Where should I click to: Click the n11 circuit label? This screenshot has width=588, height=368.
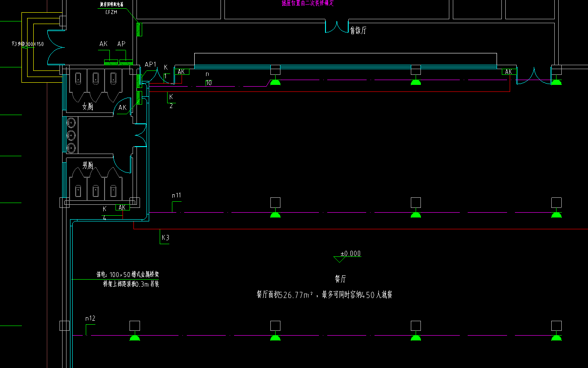tap(176, 195)
